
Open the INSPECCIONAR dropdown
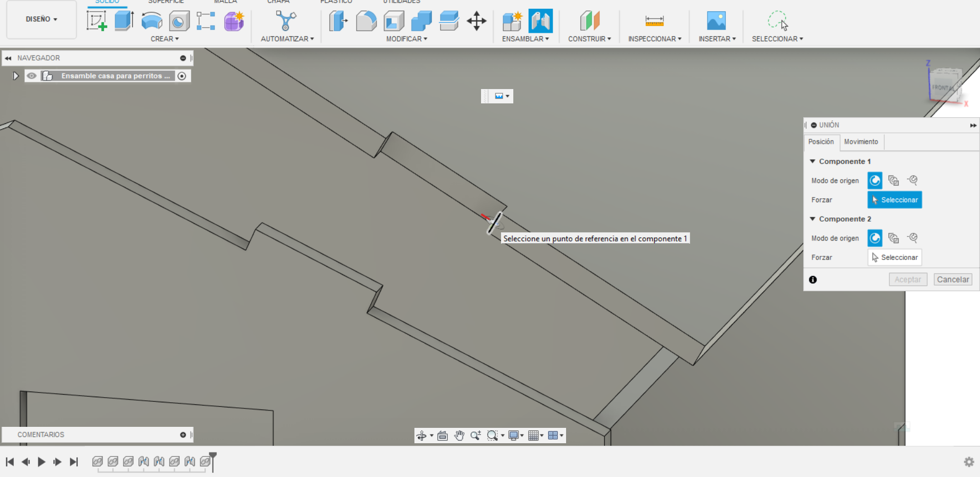tap(655, 39)
